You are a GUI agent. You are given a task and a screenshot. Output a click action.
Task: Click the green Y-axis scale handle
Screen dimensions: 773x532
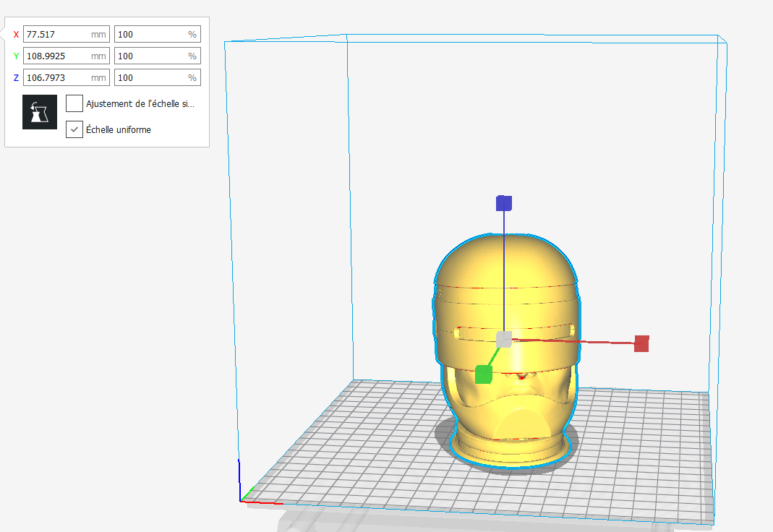point(484,374)
